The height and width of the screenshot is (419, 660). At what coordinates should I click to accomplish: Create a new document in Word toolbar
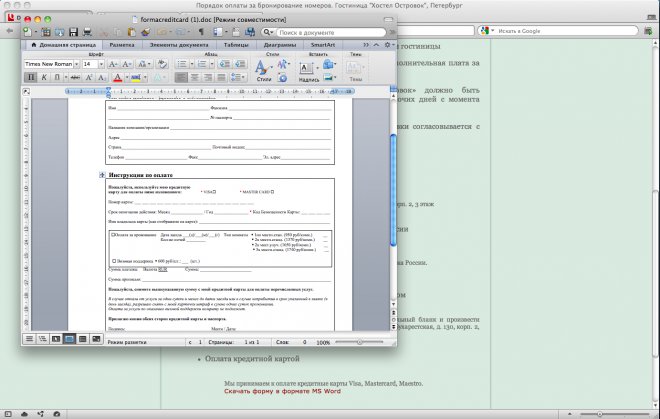(x=27, y=32)
